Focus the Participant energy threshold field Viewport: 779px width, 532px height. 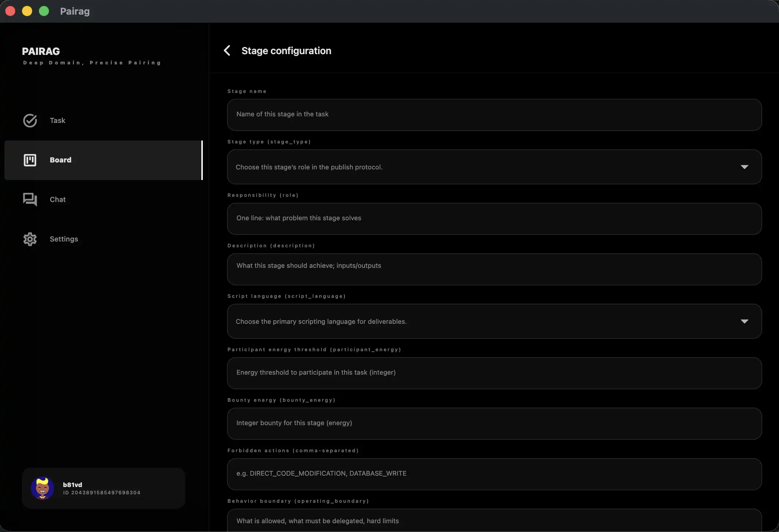494,373
